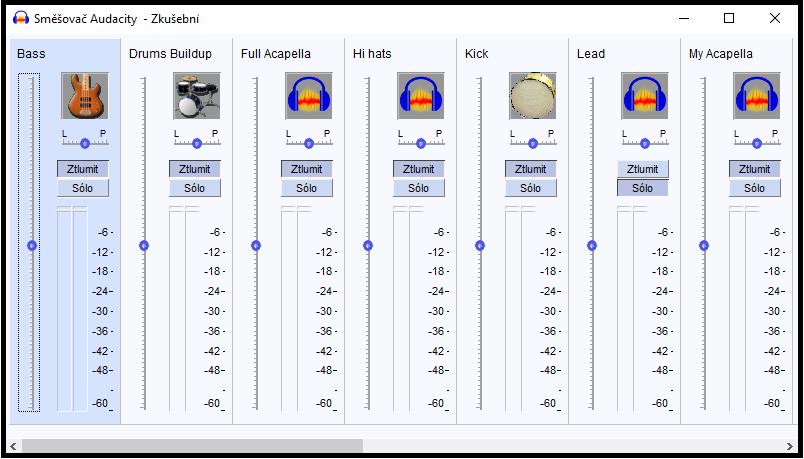Click the My Acapella track name

click(x=721, y=54)
